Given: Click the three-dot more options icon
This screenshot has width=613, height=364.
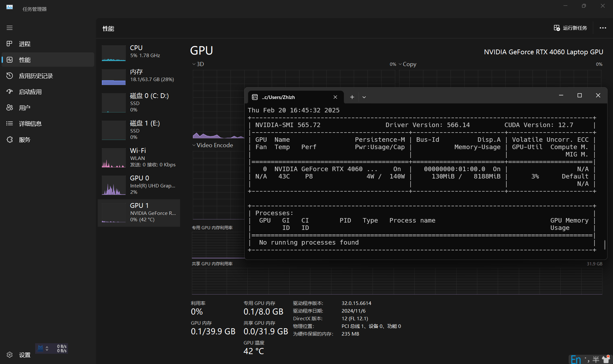Looking at the screenshot, I should coord(602,28).
